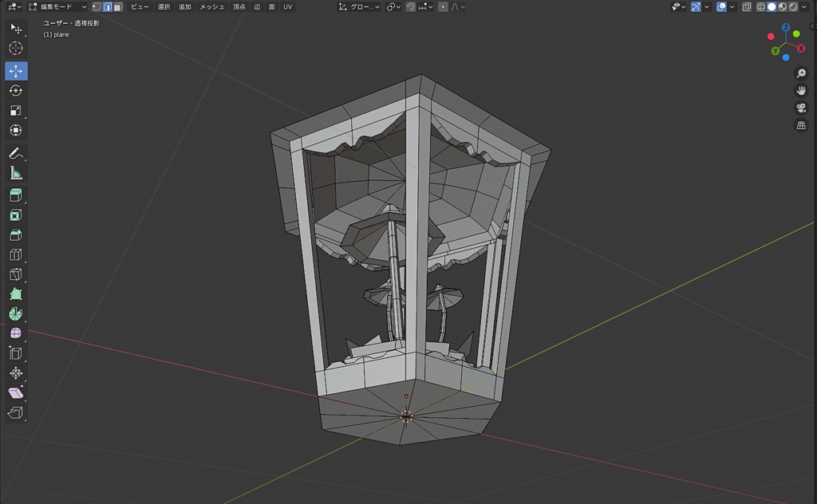Open the UV menu
Screen dimensions: 817x504
coord(287,6)
